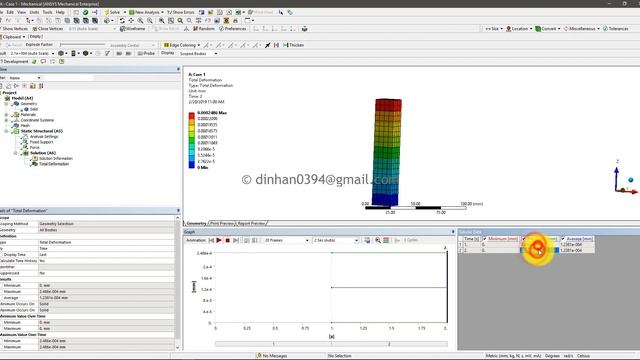Click the blue minimum legend swatch

(x=191, y=165)
